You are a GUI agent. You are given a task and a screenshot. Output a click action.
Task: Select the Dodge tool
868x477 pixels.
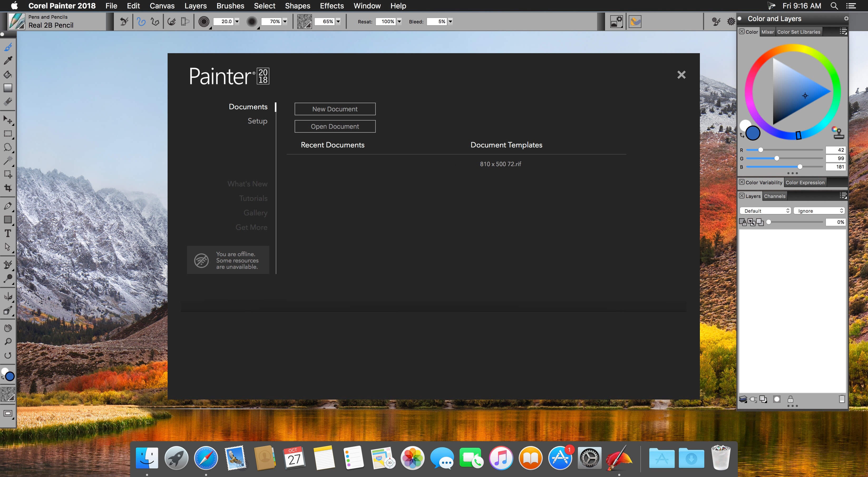pyautogui.click(x=8, y=279)
